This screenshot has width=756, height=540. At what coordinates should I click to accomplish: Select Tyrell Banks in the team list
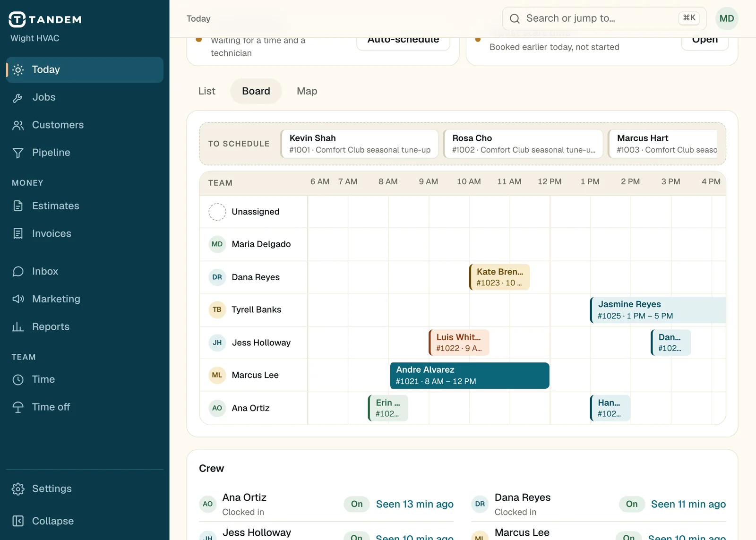254,309
